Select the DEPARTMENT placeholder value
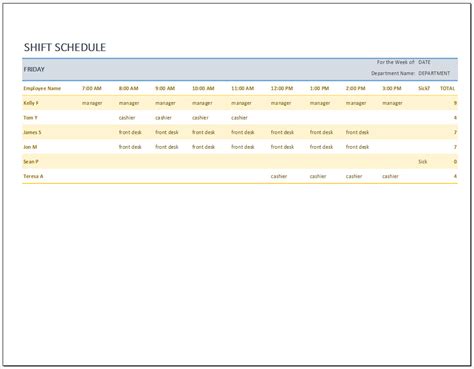This screenshot has width=474, height=369. (434, 73)
